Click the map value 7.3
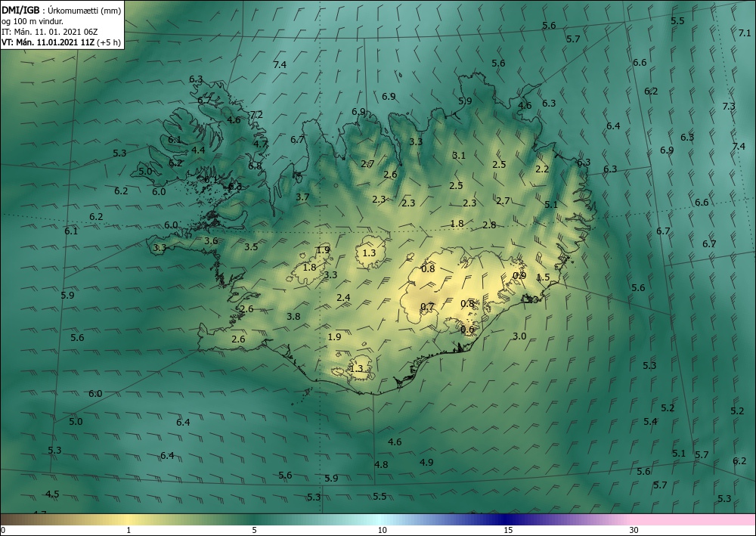Image resolution: width=756 pixels, height=536 pixels. click(x=729, y=106)
